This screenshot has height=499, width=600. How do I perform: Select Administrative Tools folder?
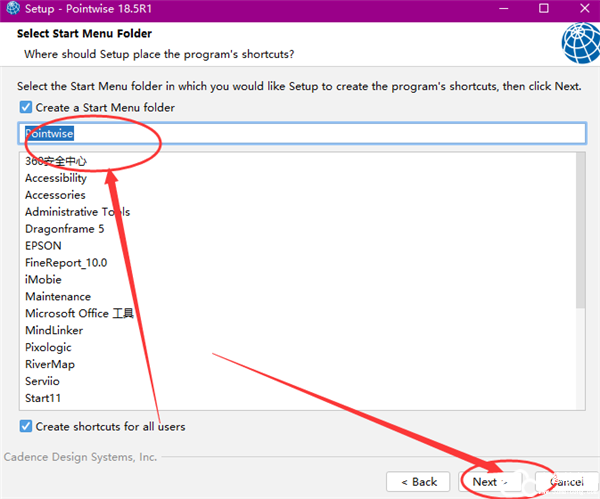(x=78, y=212)
